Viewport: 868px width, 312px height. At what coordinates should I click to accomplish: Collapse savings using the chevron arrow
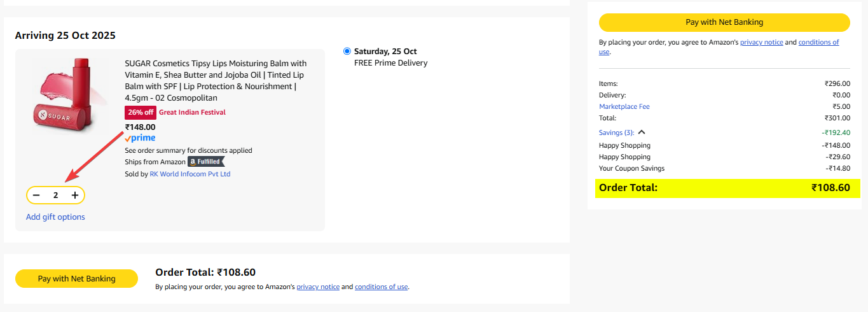pyautogui.click(x=642, y=132)
